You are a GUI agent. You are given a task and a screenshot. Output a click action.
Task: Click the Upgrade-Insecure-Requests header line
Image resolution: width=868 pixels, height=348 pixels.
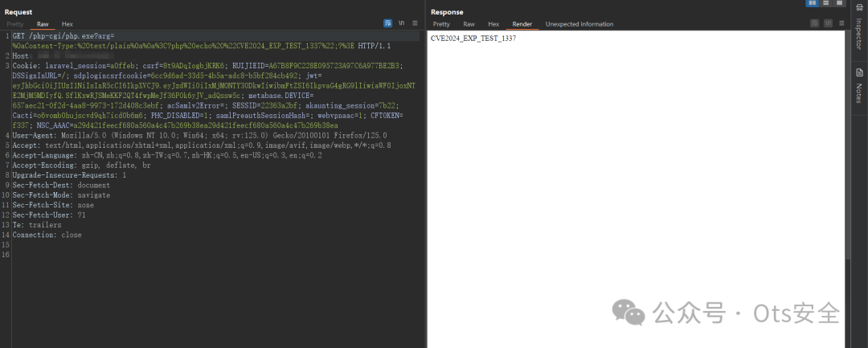[x=69, y=175]
